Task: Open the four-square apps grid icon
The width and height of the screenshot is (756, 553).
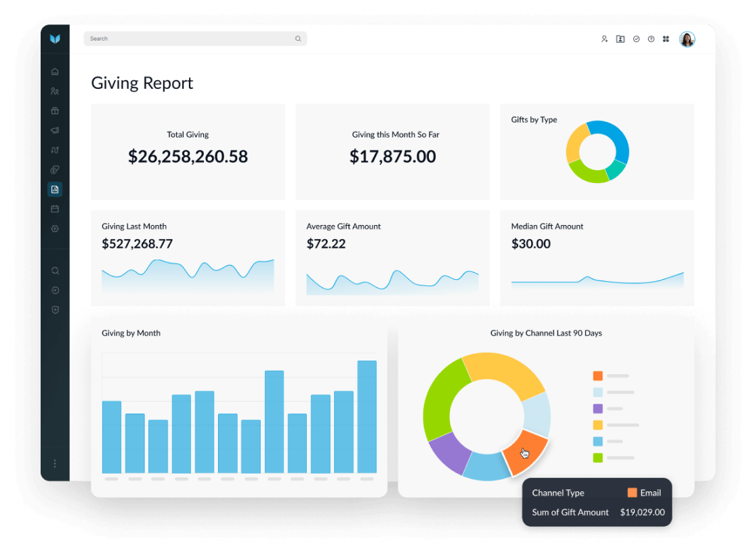Action: [666, 39]
